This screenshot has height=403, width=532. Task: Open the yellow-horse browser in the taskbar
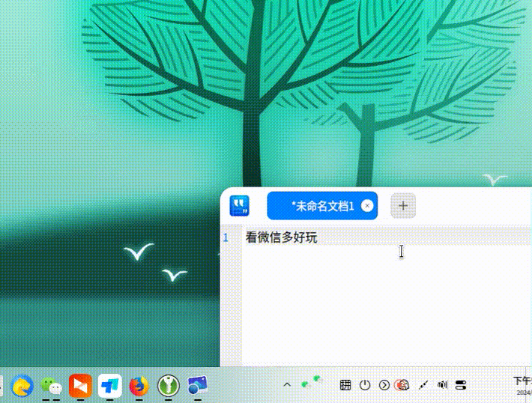(x=22, y=386)
